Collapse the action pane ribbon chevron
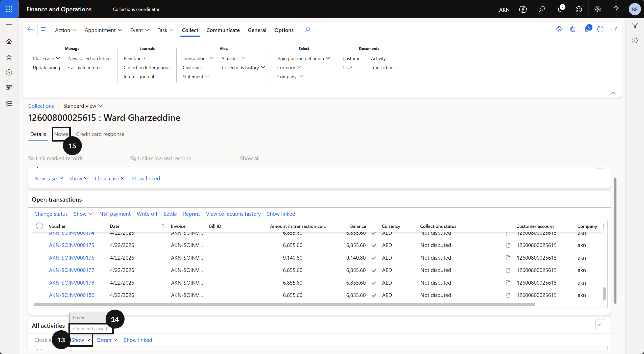Screen dimensions: 644x354 click(613, 93)
